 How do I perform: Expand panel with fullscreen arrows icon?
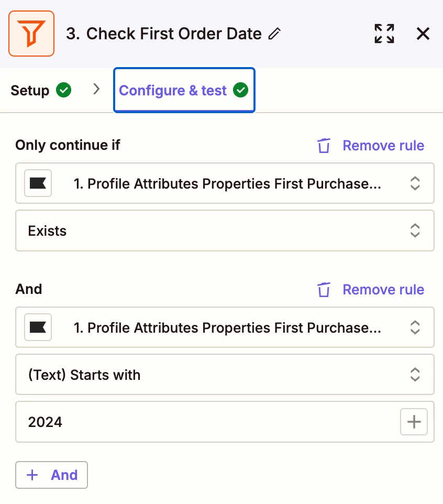pos(384,34)
